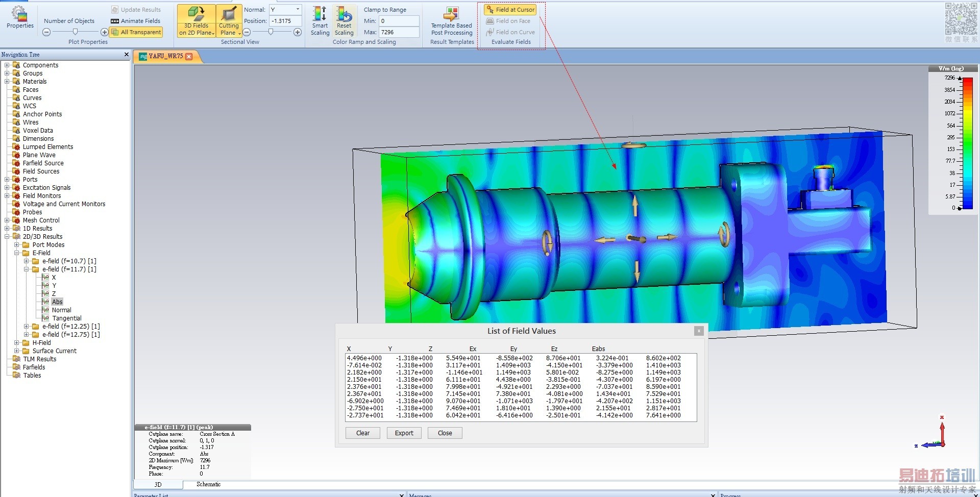Select Field on Curve tool
This screenshot has width=980, height=497.
510,32
